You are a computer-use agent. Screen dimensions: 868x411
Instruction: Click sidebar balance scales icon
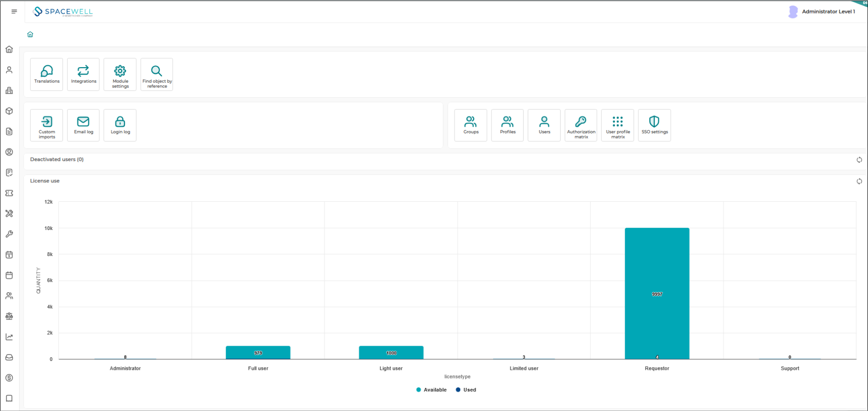tap(9, 316)
